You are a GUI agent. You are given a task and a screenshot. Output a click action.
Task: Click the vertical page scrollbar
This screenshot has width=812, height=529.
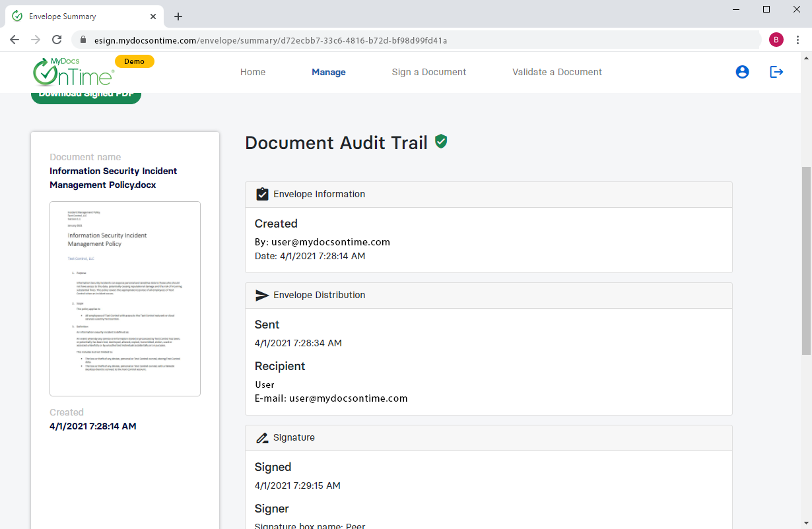coord(806,261)
